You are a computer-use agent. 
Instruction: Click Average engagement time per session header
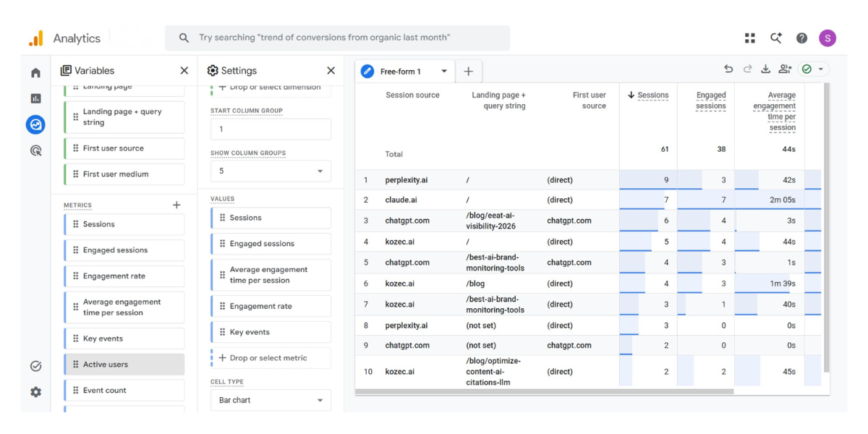[774, 111]
